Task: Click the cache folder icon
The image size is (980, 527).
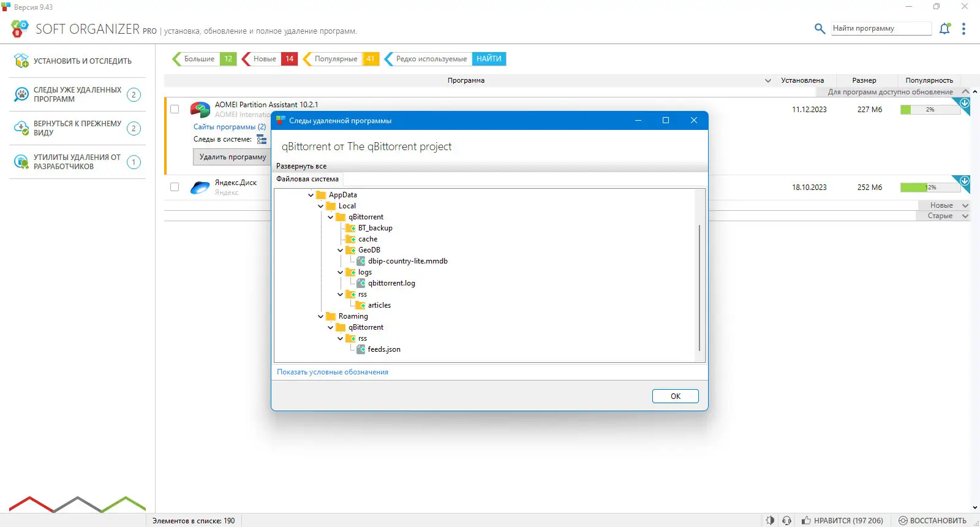Action: (x=350, y=239)
